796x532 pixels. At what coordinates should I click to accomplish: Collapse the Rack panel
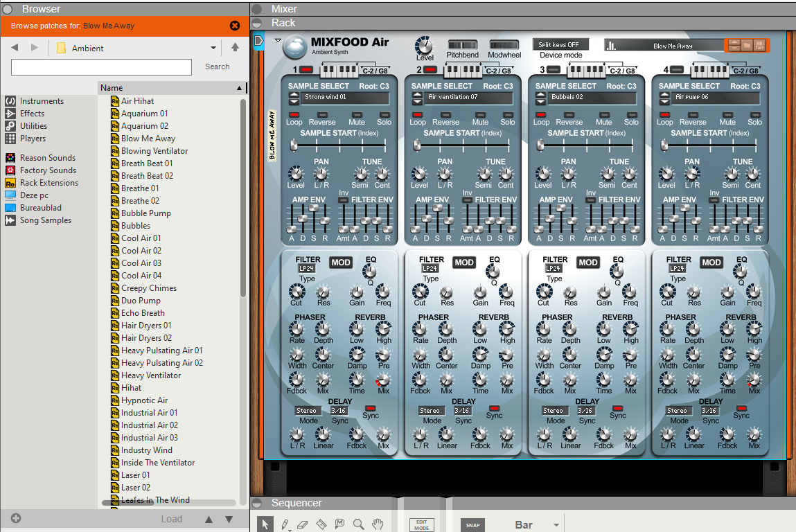click(x=257, y=23)
